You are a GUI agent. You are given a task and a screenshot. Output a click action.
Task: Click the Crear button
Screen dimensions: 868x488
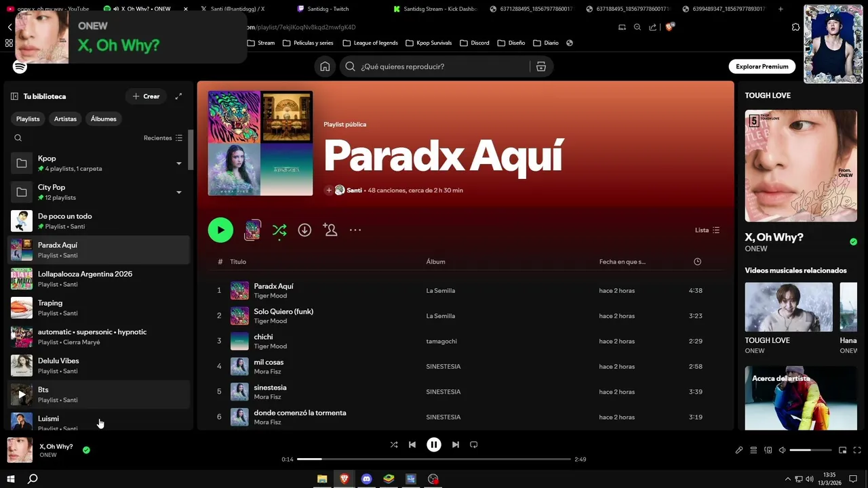(x=146, y=96)
